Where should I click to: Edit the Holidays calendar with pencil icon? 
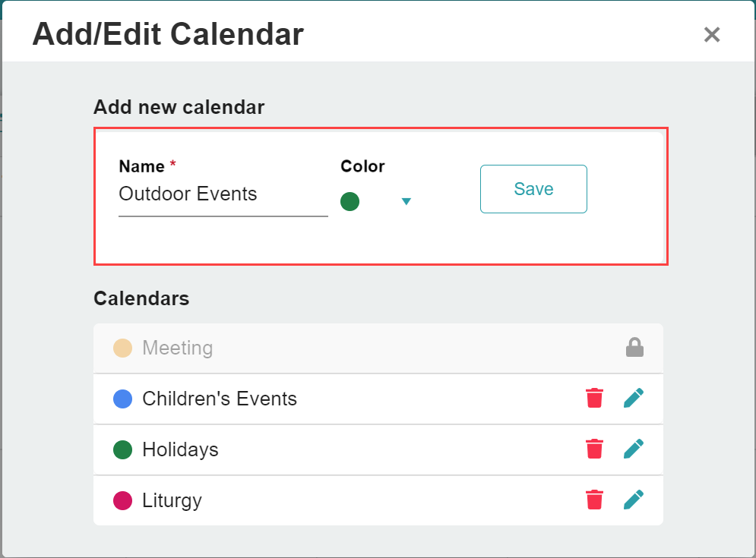(634, 449)
